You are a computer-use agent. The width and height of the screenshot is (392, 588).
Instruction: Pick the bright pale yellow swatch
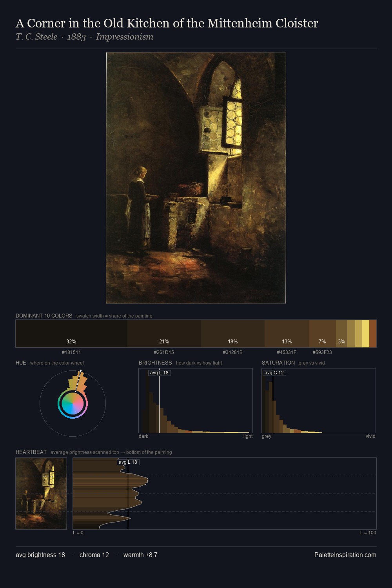(x=366, y=334)
